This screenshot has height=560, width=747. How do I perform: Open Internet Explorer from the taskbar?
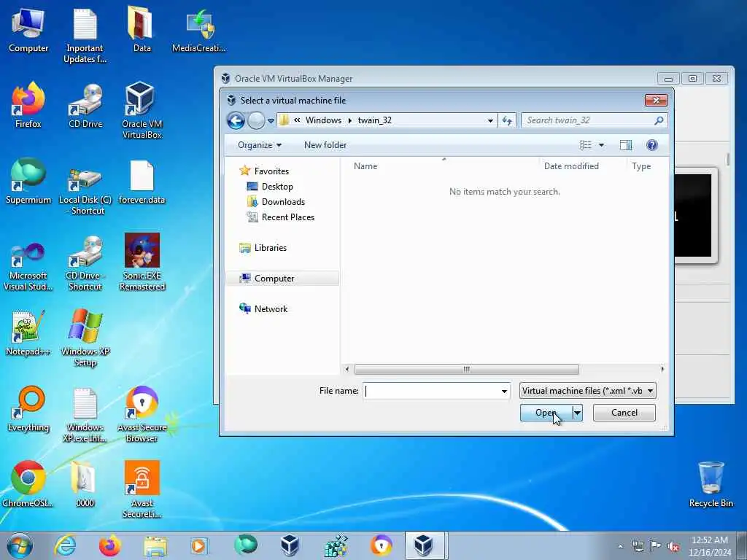click(x=64, y=546)
